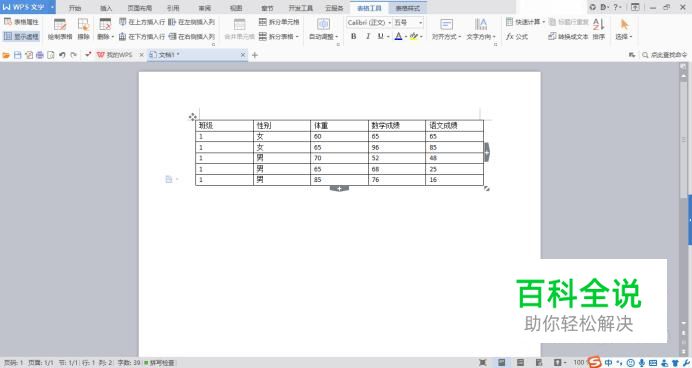Click the page-margin layout options icon left of table
This screenshot has width=692, height=368.
click(x=171, y=179)
